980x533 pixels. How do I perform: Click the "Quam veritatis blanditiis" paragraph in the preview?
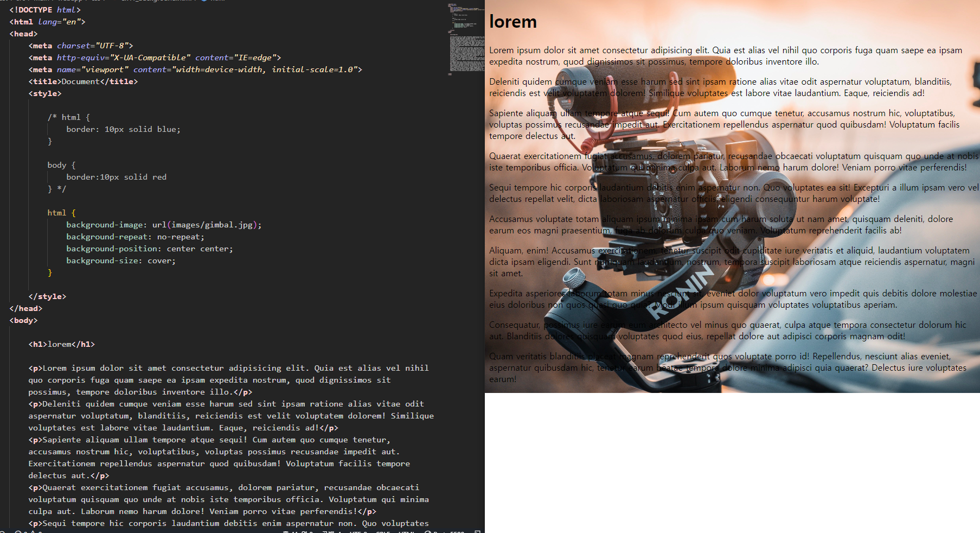pos(728,367)
